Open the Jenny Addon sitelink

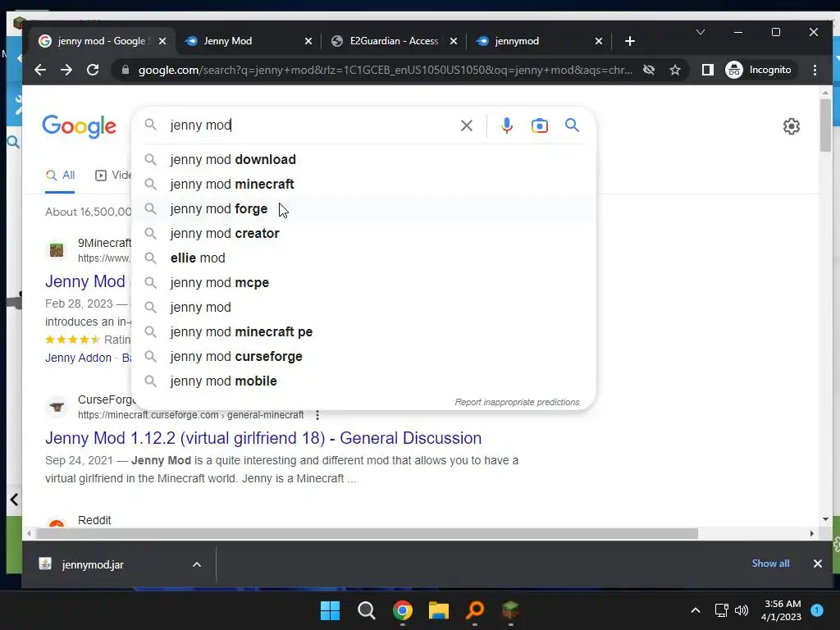pyautogui.click(x=78, y=358)
